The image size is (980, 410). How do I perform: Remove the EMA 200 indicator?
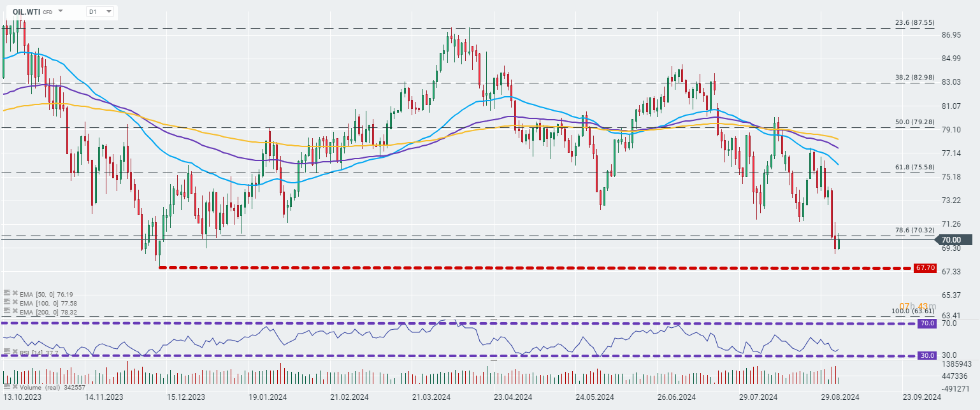[15, 311]
